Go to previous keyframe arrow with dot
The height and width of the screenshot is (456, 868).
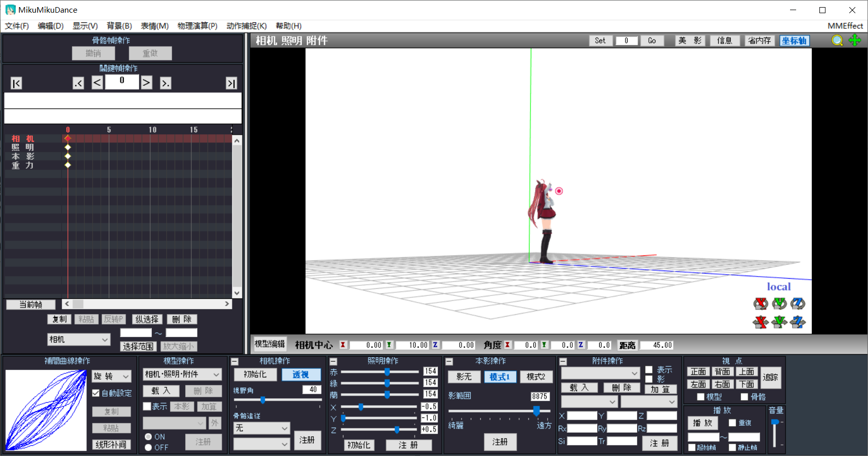[x=78, y=83]
